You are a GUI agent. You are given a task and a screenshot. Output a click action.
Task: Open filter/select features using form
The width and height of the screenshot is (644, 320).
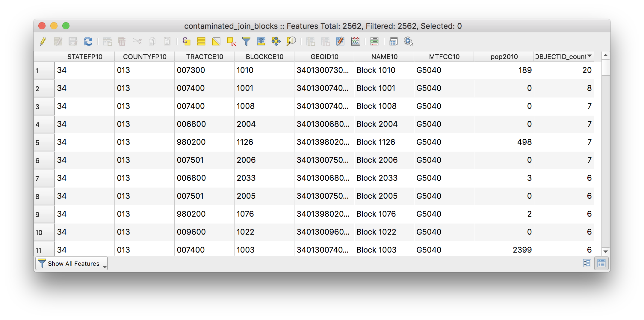pos(246,41)
